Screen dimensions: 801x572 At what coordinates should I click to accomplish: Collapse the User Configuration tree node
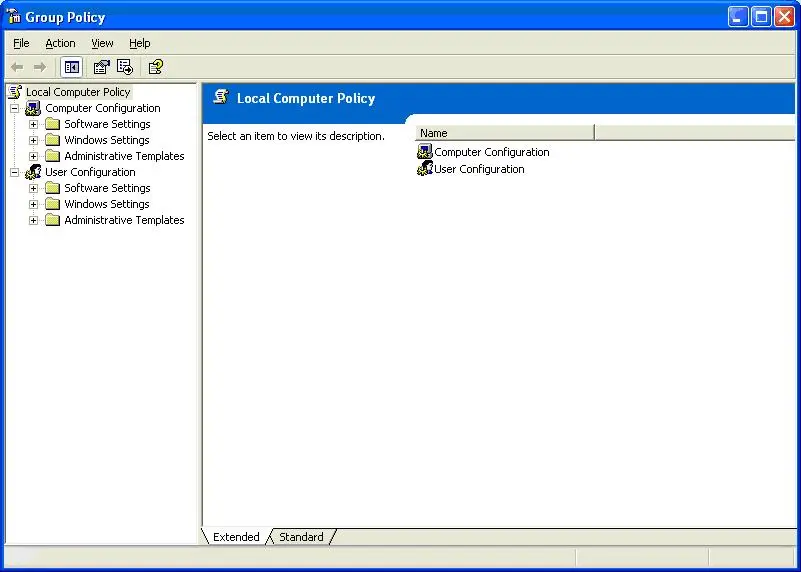(x=14, y=172)
